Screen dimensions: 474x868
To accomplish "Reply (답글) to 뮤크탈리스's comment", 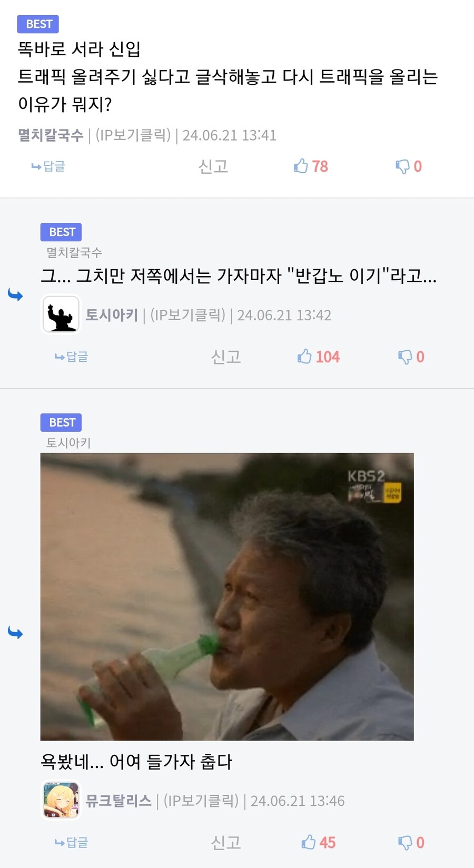I will point(72,842).
